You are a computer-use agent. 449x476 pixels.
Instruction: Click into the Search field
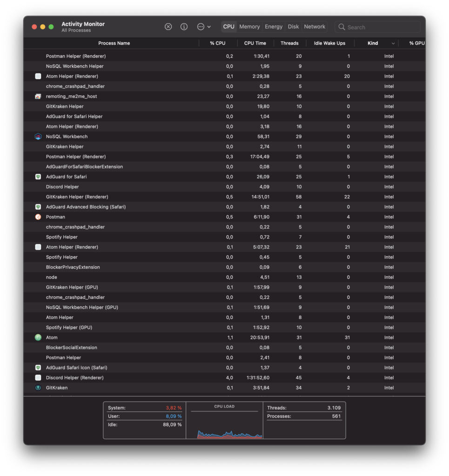(382, 27)
